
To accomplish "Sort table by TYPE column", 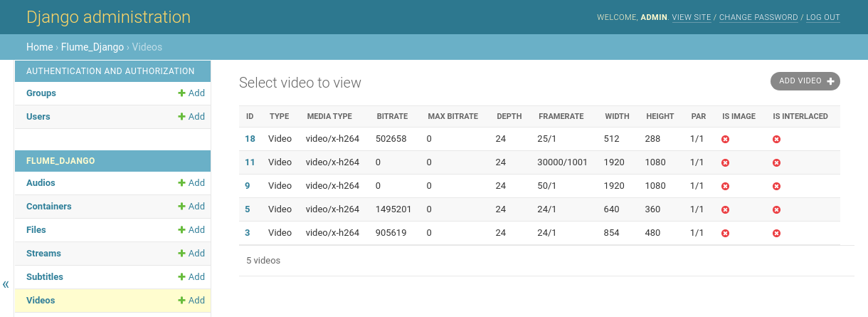I will pyautogui.click(x=279, y=116).
